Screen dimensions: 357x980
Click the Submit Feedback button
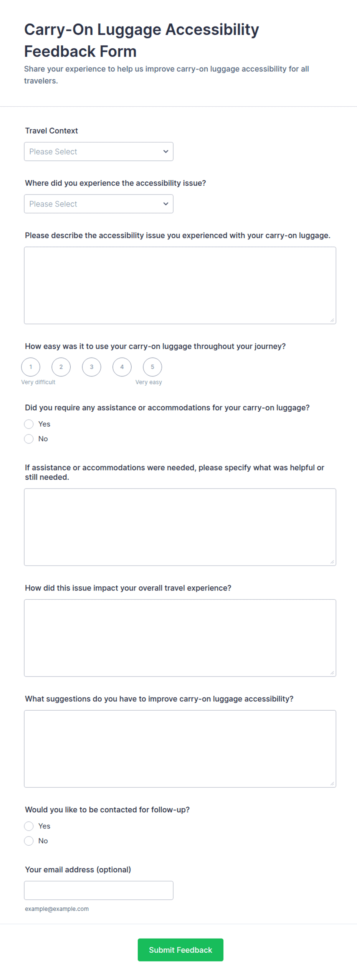(180, 950)
